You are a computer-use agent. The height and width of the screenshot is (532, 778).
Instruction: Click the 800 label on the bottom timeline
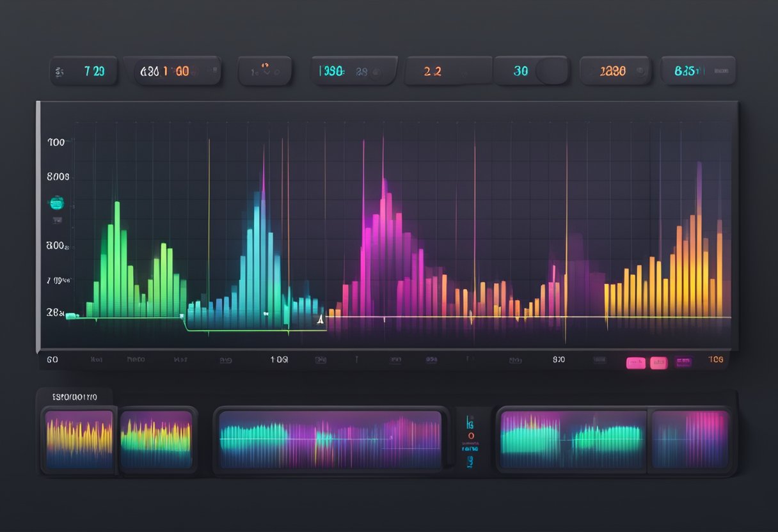pos(559,360)
